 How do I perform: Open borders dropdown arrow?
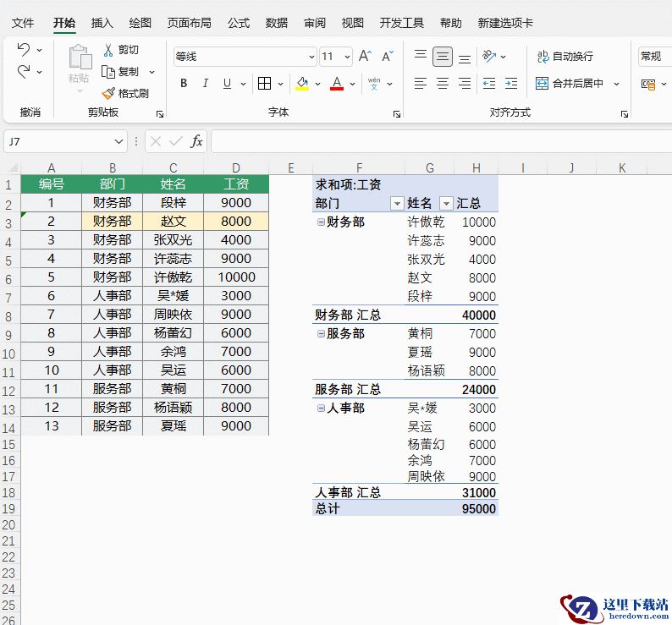tap(280, 84)
